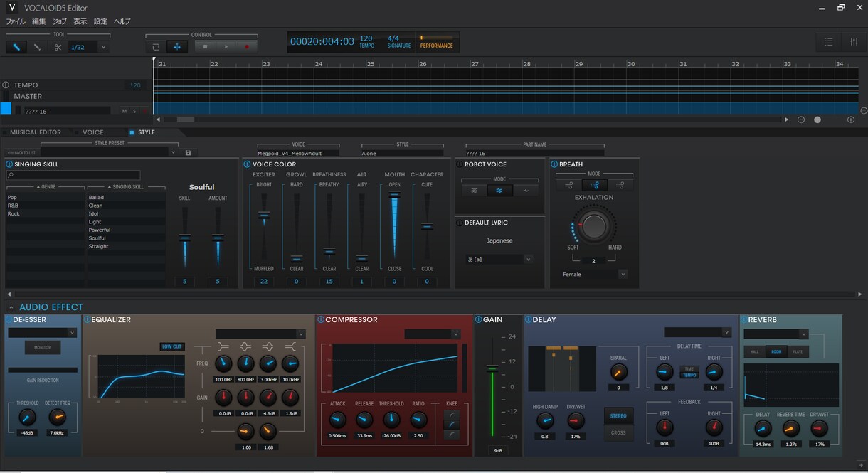Viewport: 868px width, 473px height.
Task: Toggle the equalizer LOW CUT switch
Action: [171, 346]
